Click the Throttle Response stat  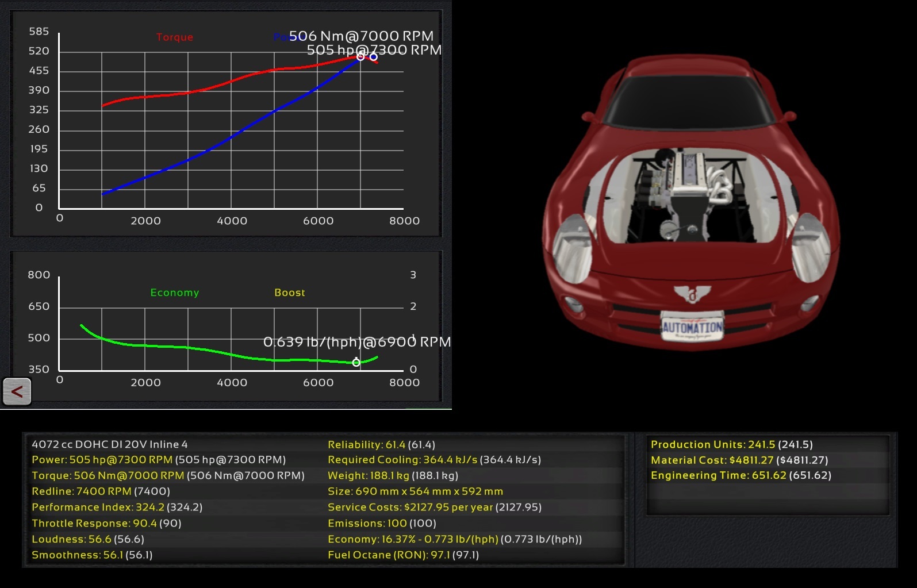coord(106,524)
